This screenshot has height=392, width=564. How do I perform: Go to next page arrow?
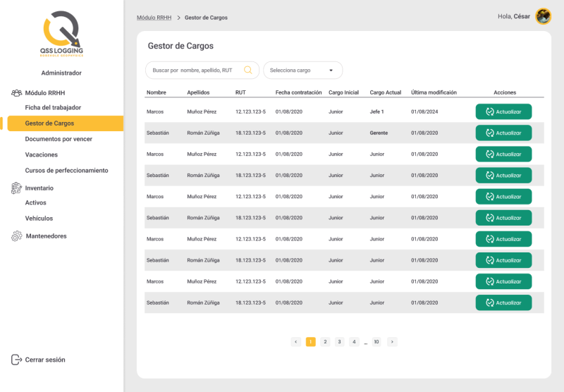pos(392,342)
